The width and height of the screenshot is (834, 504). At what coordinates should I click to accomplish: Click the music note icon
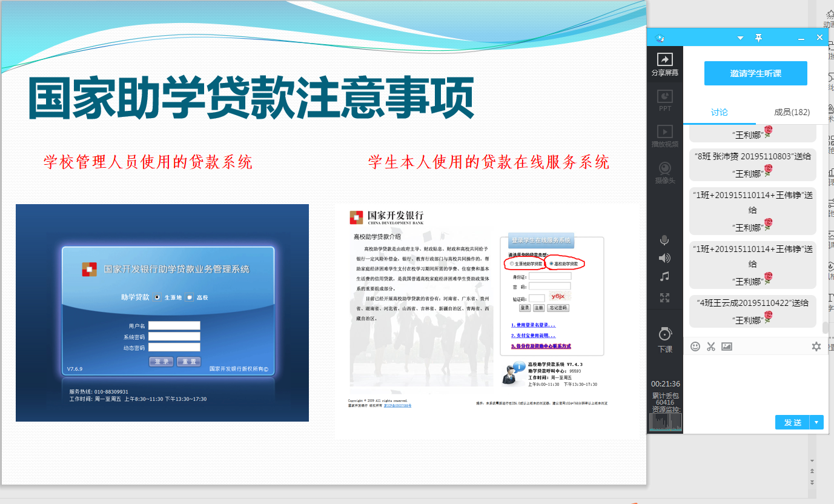point(664,276)
